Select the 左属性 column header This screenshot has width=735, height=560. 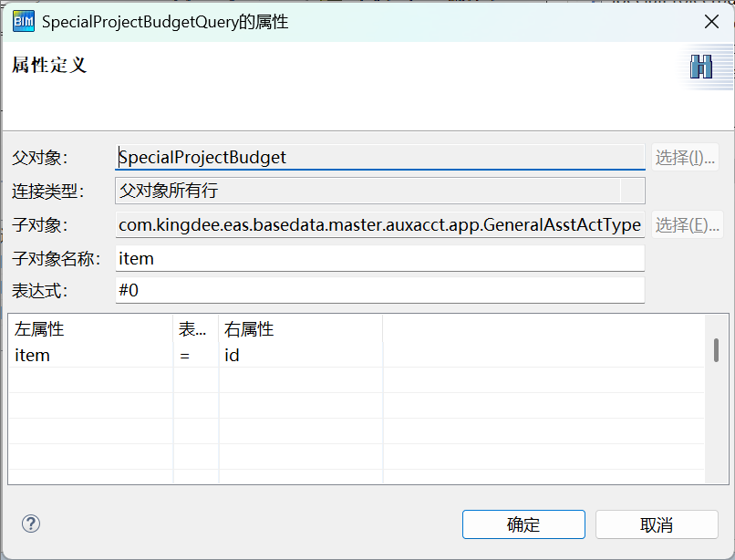point(89,329)
